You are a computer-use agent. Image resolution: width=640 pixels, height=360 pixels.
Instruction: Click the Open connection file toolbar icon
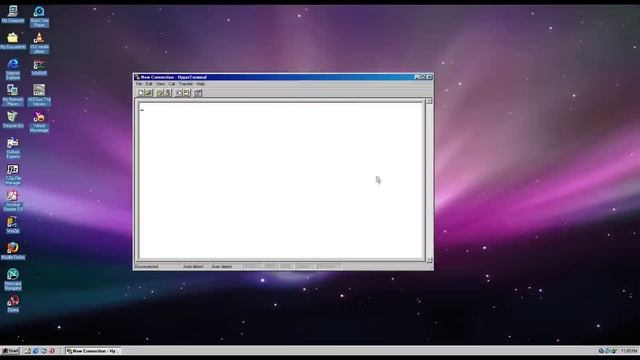pyautogui.click(x=149, y=93)
